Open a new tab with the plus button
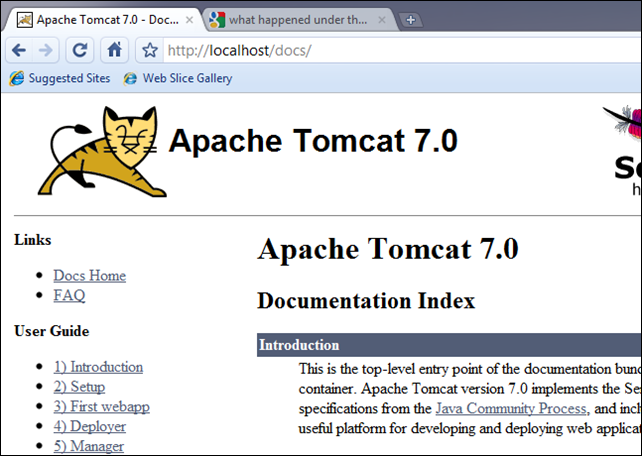This screenshot has width=642, height=456. [x=411, y=20]
